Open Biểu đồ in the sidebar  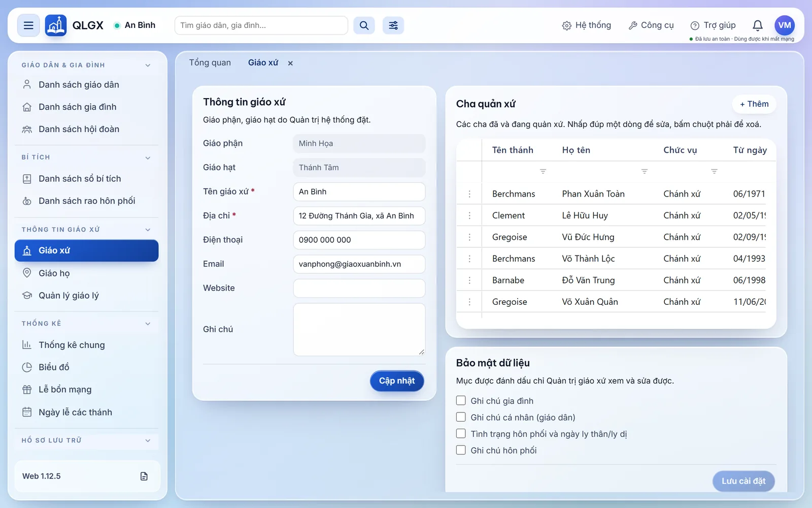point(86,367)
